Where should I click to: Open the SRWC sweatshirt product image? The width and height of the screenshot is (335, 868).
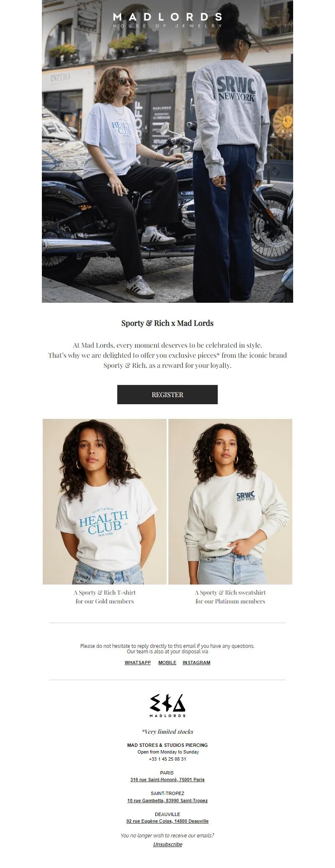pyautogui.click(x=230, y=502)
